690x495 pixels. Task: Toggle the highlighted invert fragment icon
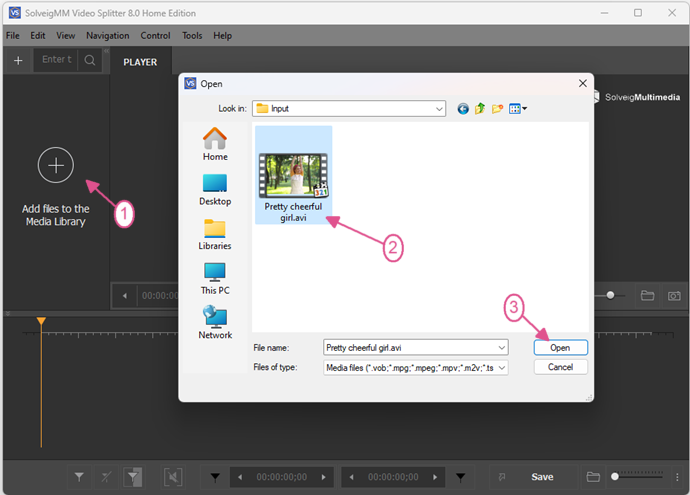coord(133,477)
